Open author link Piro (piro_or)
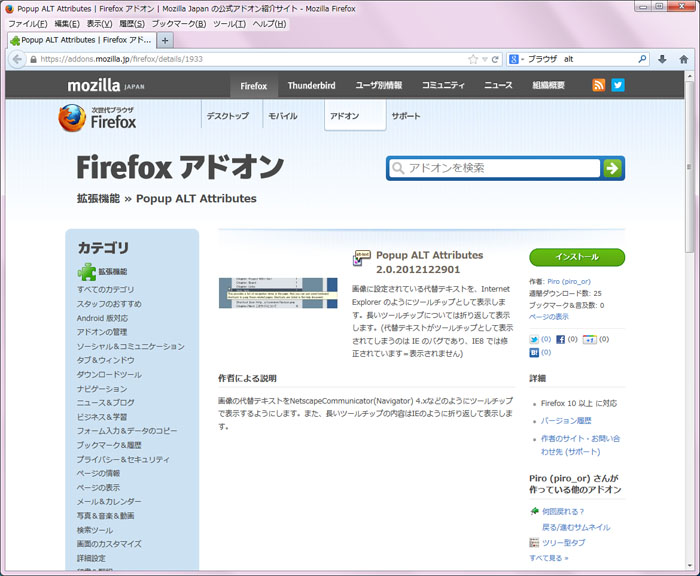This screenshot has width=700, height=576. click(569, 281)
